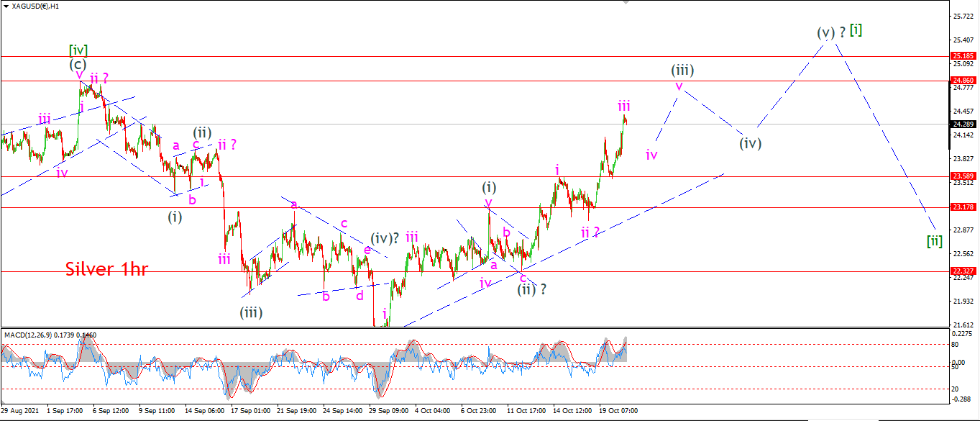This screenshot has width=980, height=421.
Task: Select the magenta 'iii' label above latest candles
Action: tap(623, 106)
